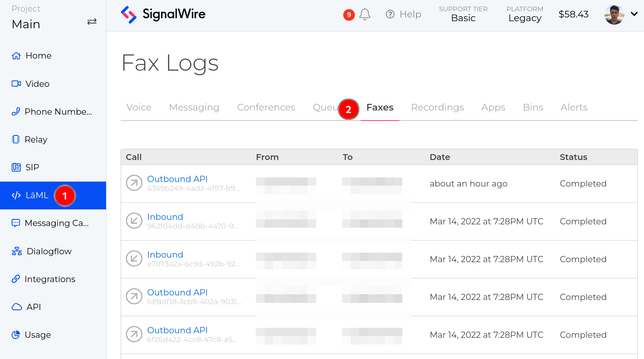Click the profile avatar picture
Viewport: 644px width, 359px height.
[x=614, y=14]
